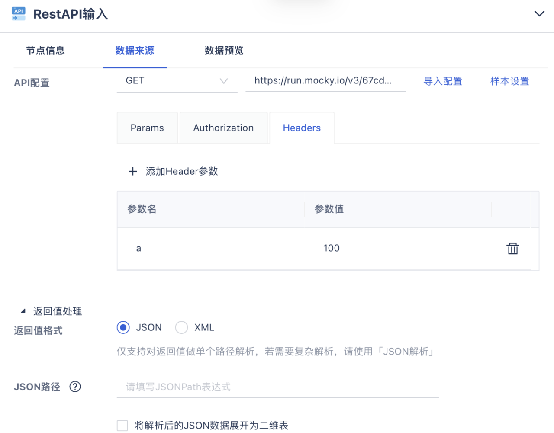Delete the header parameter row with the trash icon

click(513, 248)
